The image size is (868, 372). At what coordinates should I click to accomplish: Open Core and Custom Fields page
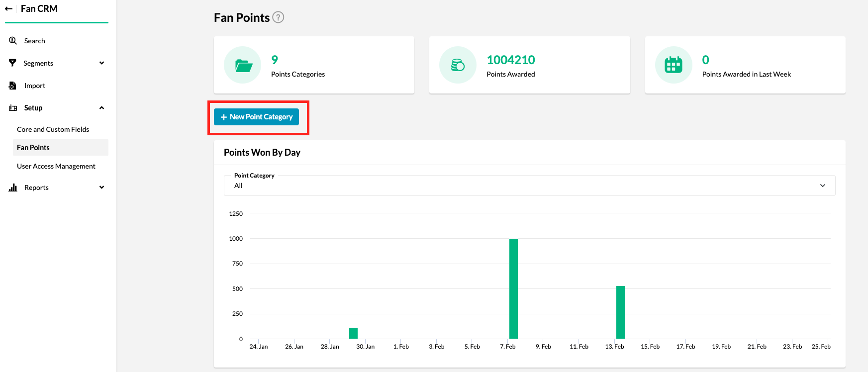tap(53, 129)
